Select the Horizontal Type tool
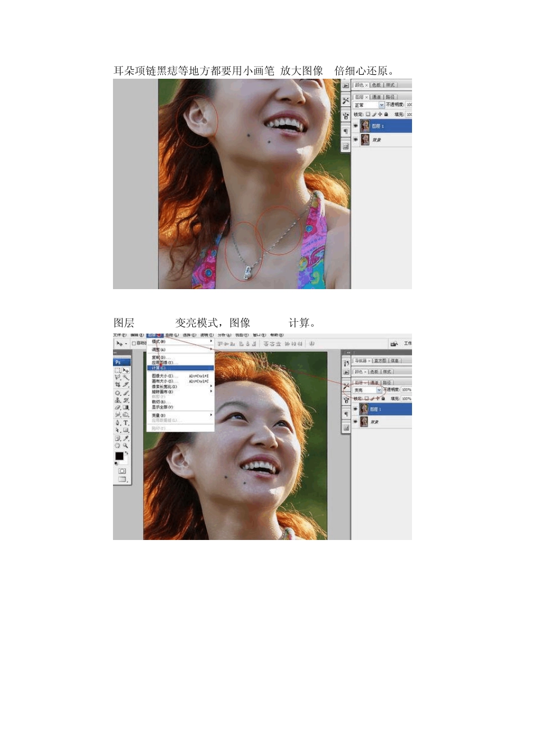 (126, 422)
